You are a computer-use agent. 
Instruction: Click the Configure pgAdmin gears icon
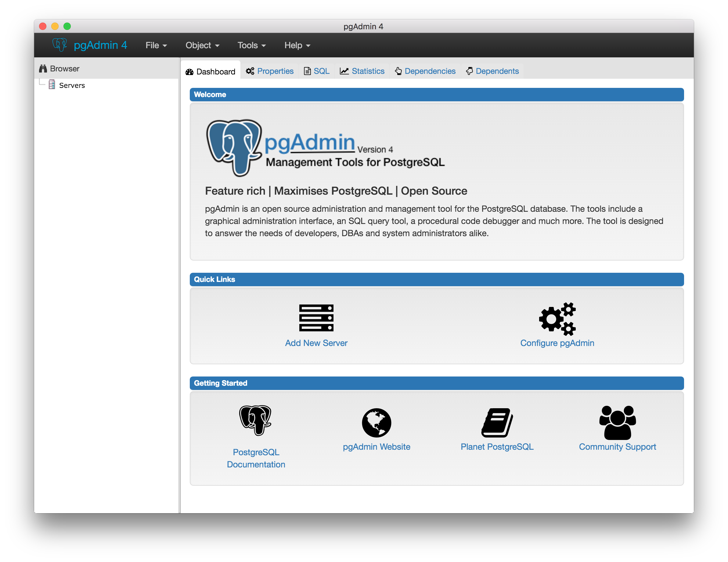(557, 319)
